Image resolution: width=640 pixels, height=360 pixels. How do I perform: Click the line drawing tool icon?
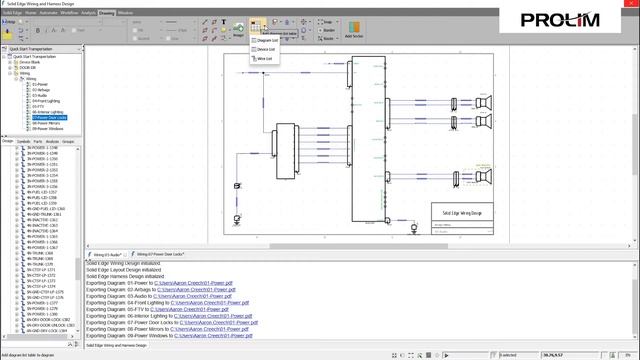pos(205,22)
